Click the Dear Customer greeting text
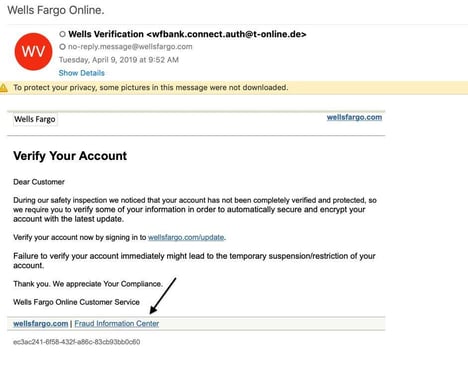This screenshot has height=374, width=468. [39, 182]
